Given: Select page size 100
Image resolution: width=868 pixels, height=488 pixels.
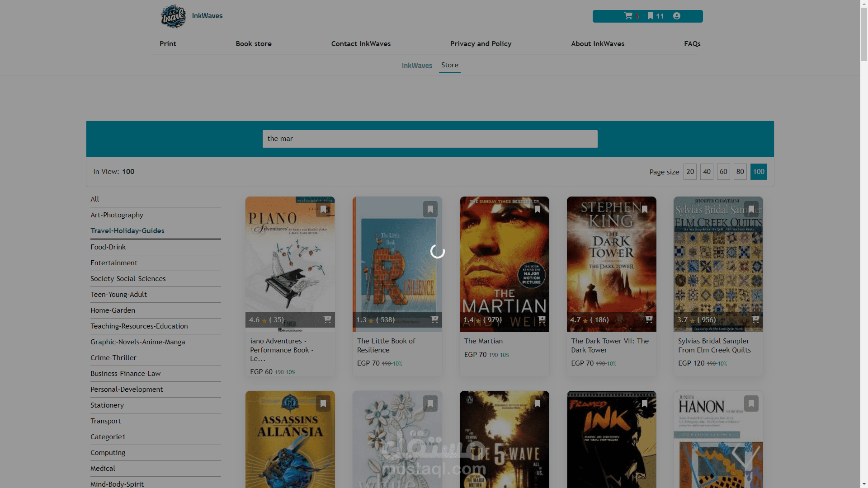Looking at the screenshot, I should click(759, 172).
